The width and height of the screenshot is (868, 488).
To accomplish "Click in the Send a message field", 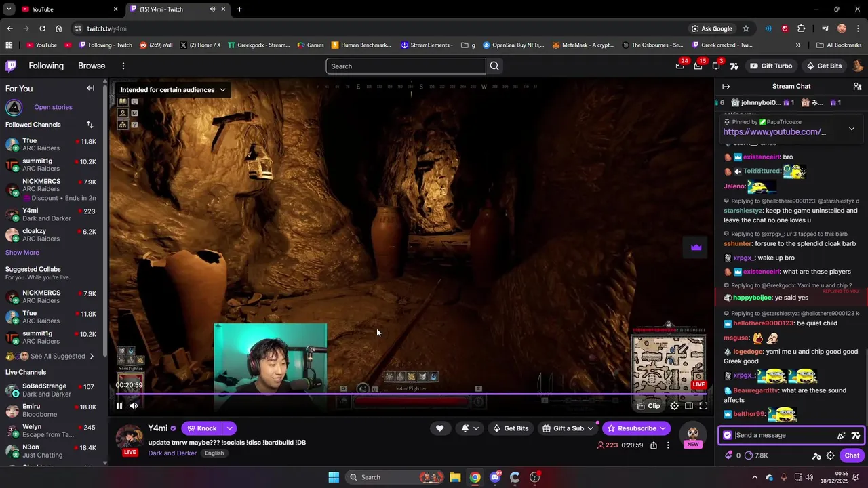I will click(x=783, y=435).
